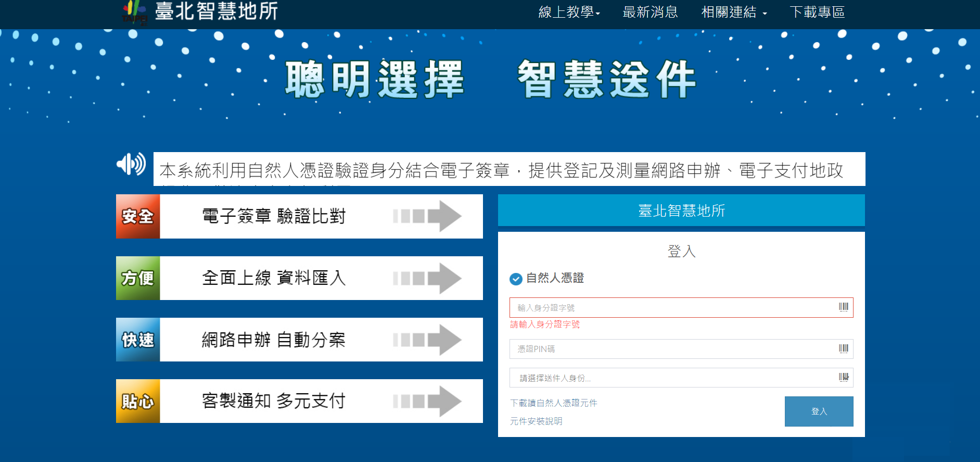Expand the 請選擇送件人身份 dropdown
The image size is (980, 462).
point(681,378)
